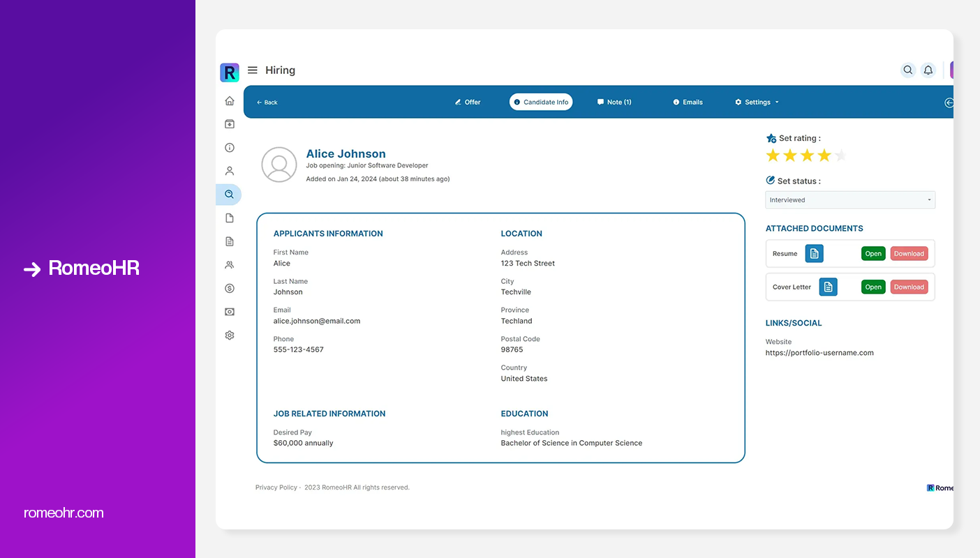Click the Resume document icon
The image size is (980, 558).
point(814,254)
